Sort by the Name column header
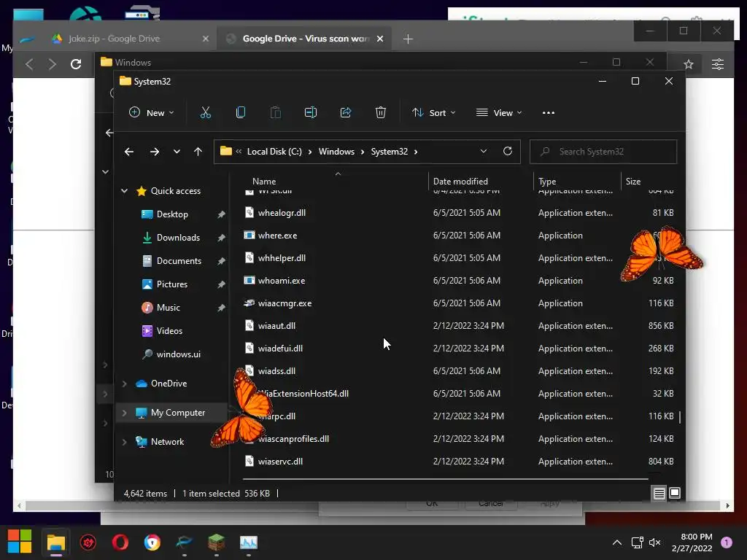The width and height of the screenshot is (747, 560). coord(264,182)
